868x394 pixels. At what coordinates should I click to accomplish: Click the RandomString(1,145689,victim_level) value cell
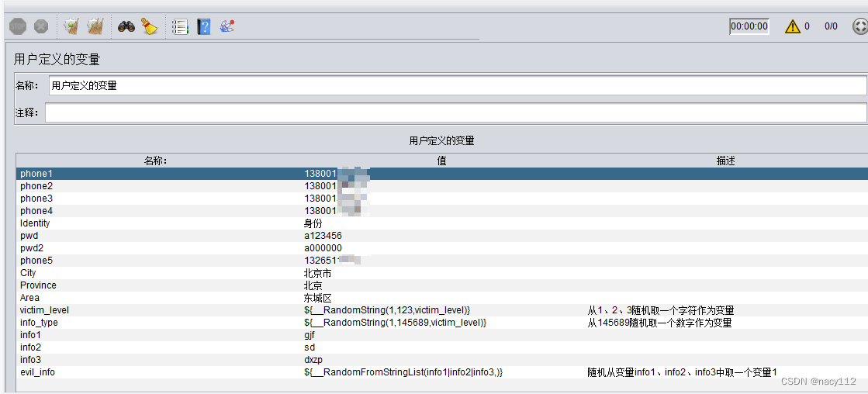[443, 323]
